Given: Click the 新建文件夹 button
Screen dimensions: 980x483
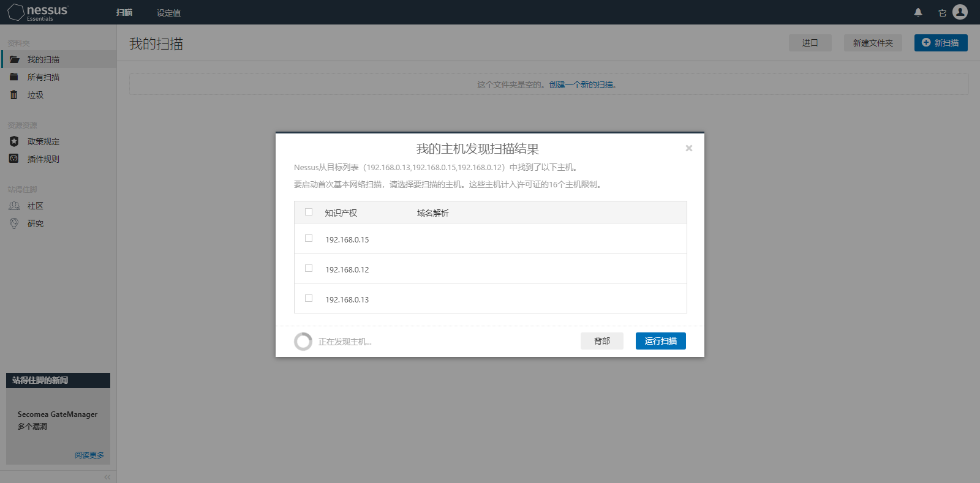Looking at the screenshot, I should click(x=873, y=43).
